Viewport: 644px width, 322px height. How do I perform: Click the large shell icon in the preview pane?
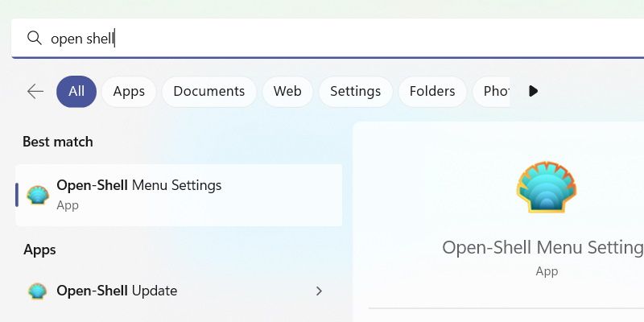click(x=547, y=187)
